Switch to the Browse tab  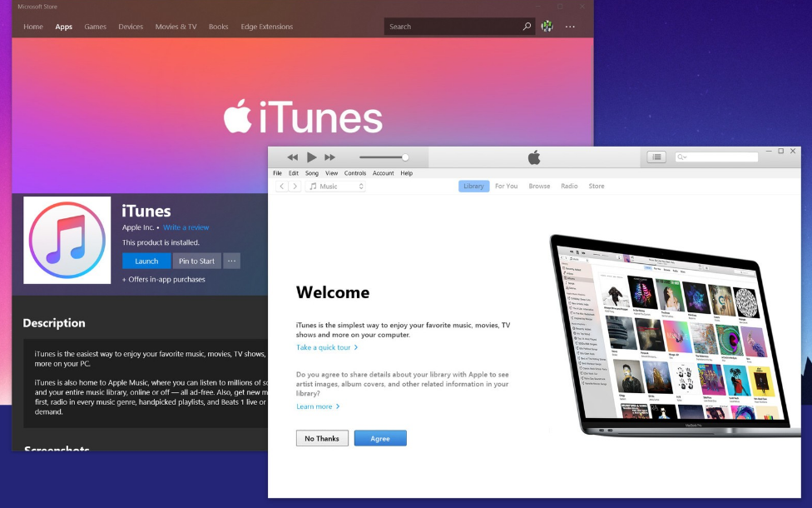[539, 186]
